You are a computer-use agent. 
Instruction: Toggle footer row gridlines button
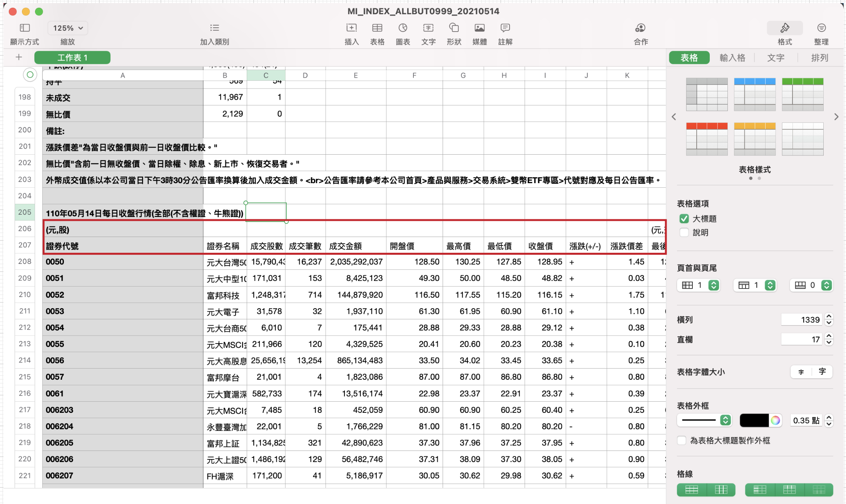819,489
